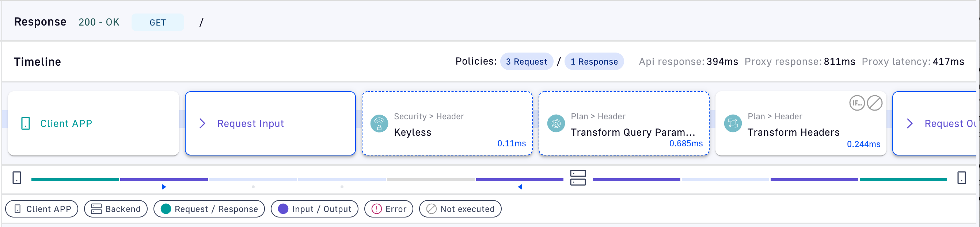This screenshot has height=227, width=980.
Task: Click the Transform Headers policy icon
Action: click(x=733, y=124)
